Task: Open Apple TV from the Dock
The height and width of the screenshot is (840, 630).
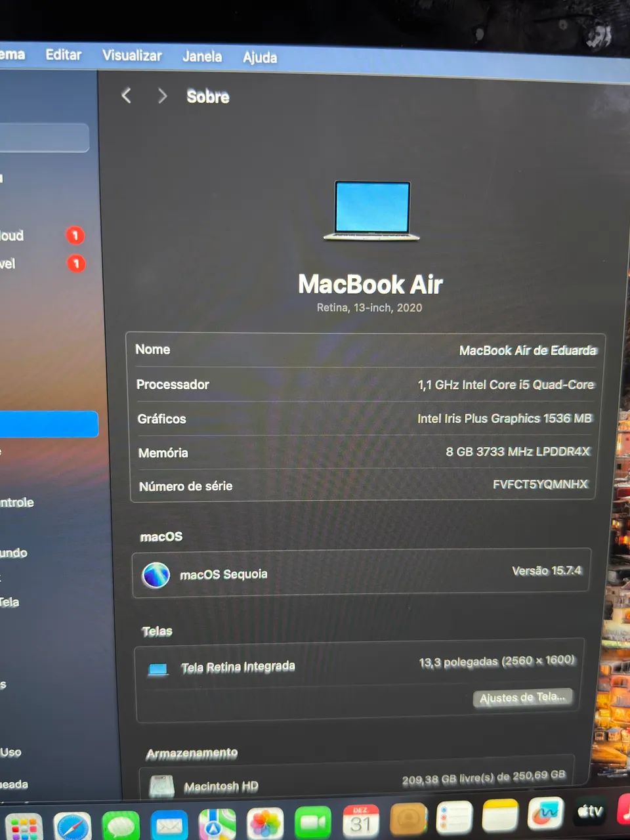Action: pyautogui.click(x=590, y=811)
